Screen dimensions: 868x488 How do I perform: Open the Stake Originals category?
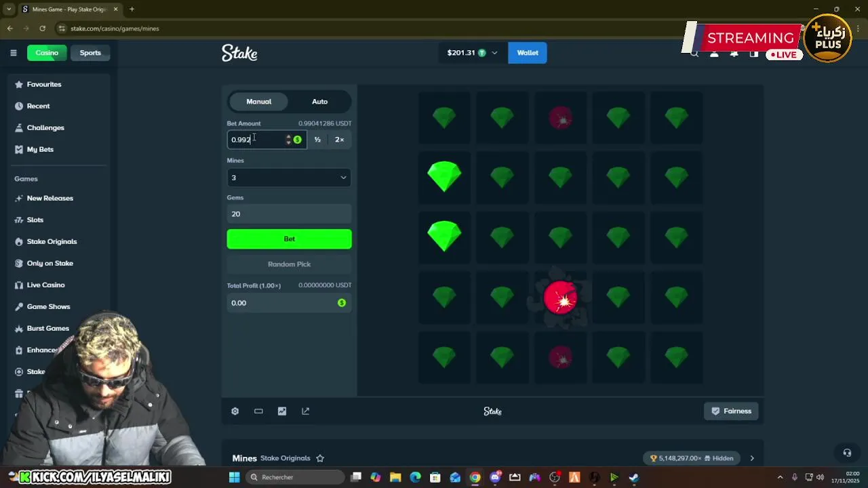pyautogui.click(x=52, y=241)
